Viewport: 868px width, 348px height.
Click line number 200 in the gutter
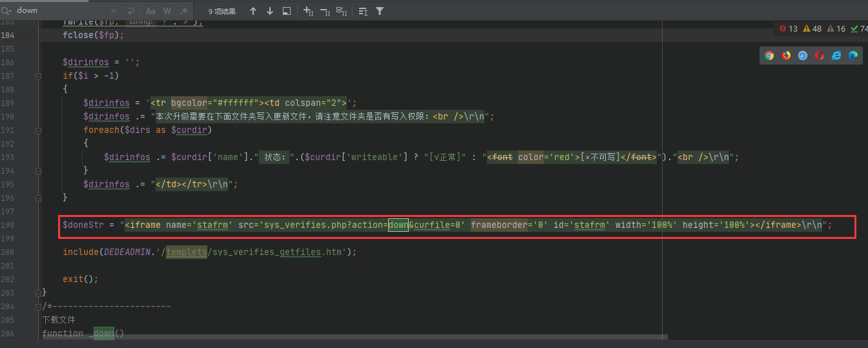(x=8, y=252)
